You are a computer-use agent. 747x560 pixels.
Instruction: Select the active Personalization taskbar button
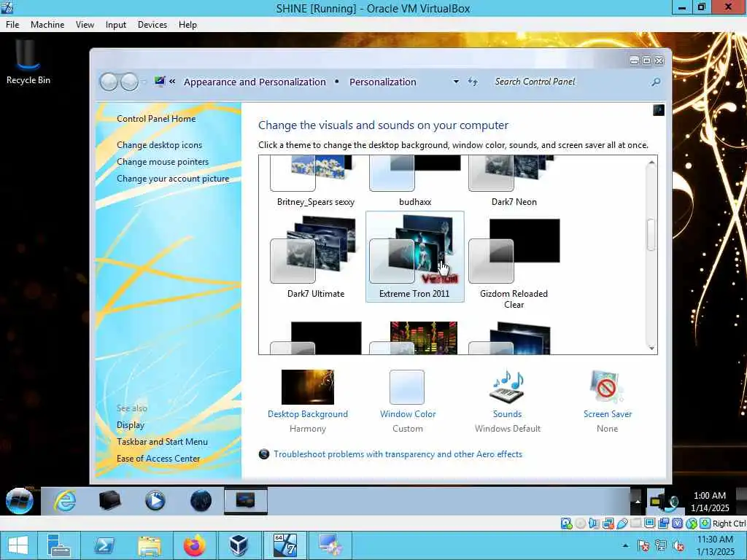tap(246, 500)
